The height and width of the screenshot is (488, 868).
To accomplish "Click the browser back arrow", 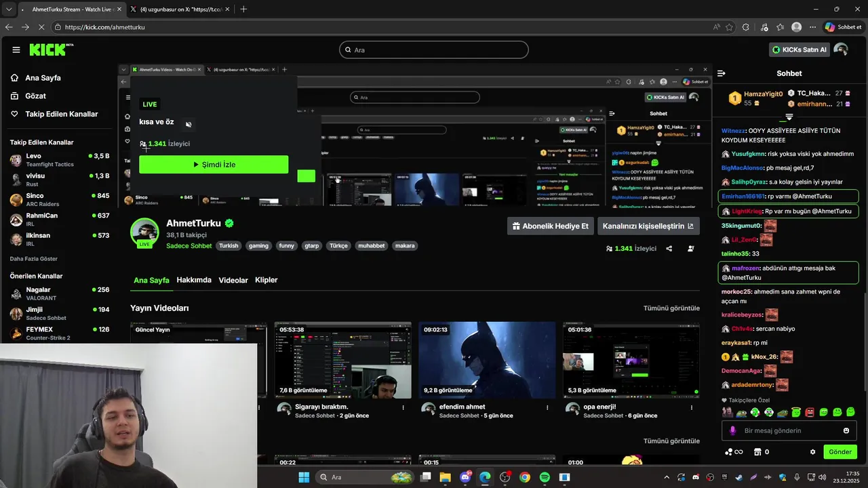I will pyautogui.click(x=9, y=27).
